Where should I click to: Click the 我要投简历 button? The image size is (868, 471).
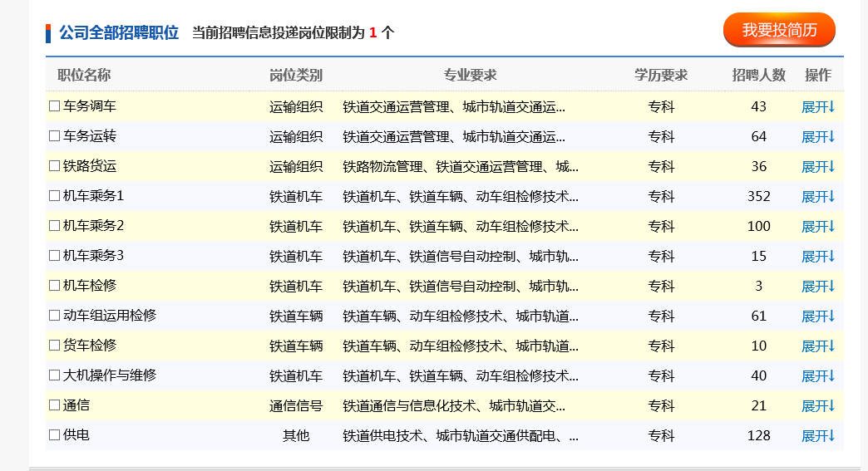tap(779, 31)
